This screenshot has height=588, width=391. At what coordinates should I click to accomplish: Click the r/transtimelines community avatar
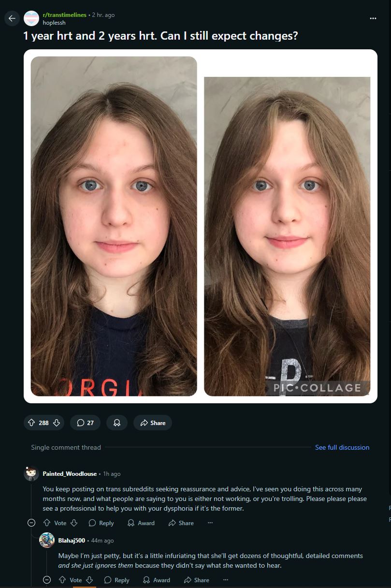point(31,18)
